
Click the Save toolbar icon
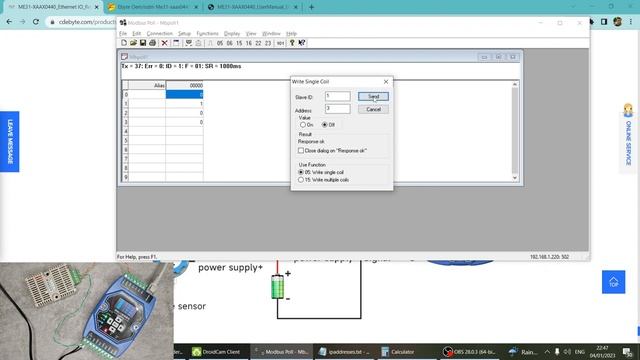(x=143, y=43)
